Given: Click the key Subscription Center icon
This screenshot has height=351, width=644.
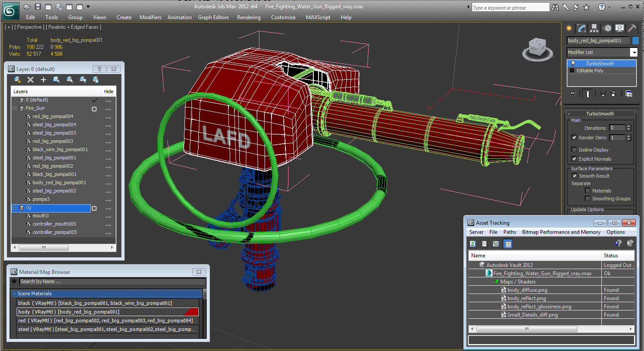Looking at the screenshot, I should [566, 7].
